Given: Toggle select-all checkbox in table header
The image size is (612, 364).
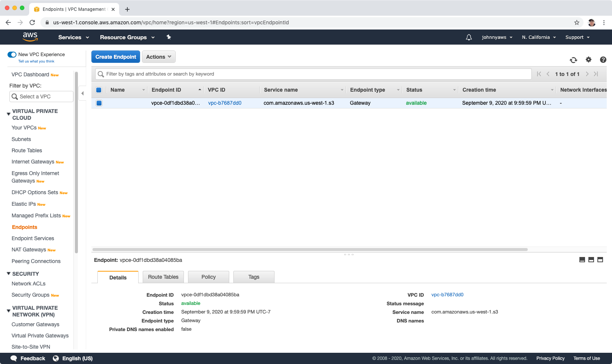Looking at the screenshot, I should tap(99, 90).
